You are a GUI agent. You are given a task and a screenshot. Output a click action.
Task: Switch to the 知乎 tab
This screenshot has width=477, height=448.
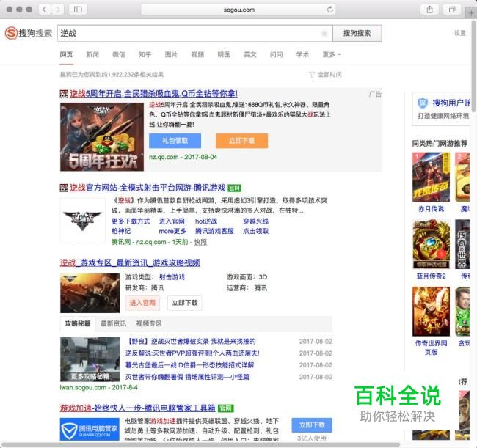click(x=145, y=54)
